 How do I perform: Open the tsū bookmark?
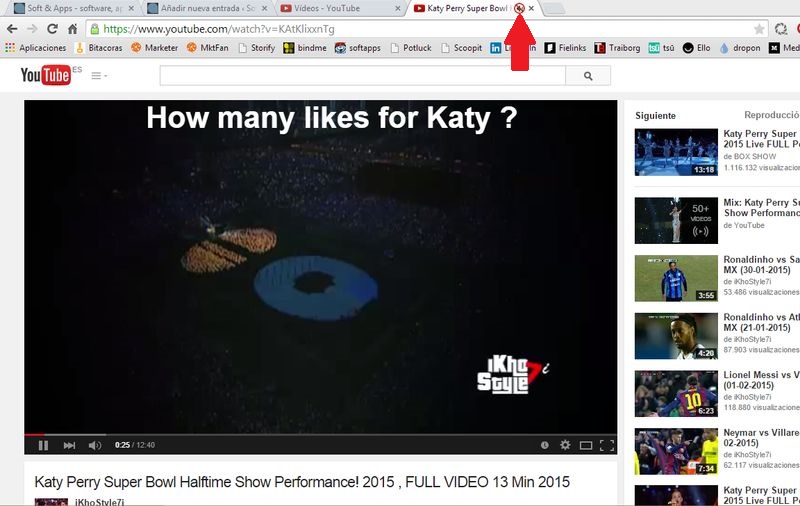click(661, 47)
